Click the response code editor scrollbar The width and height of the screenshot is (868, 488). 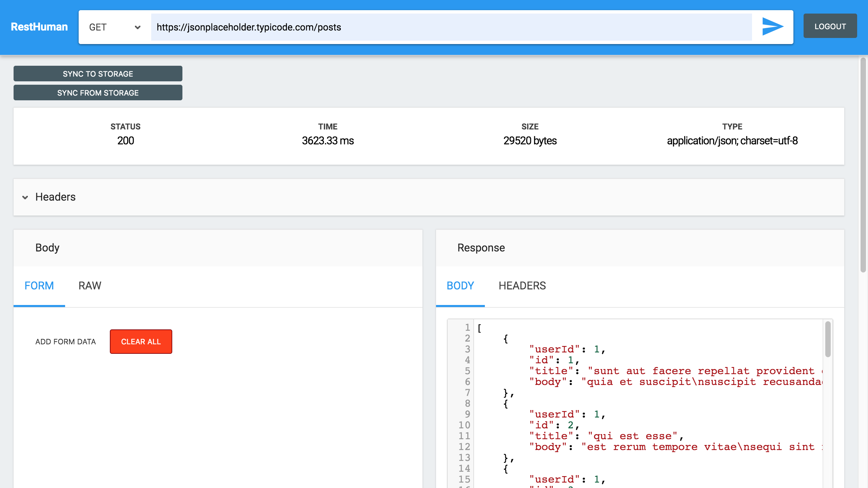coord(828,339)
